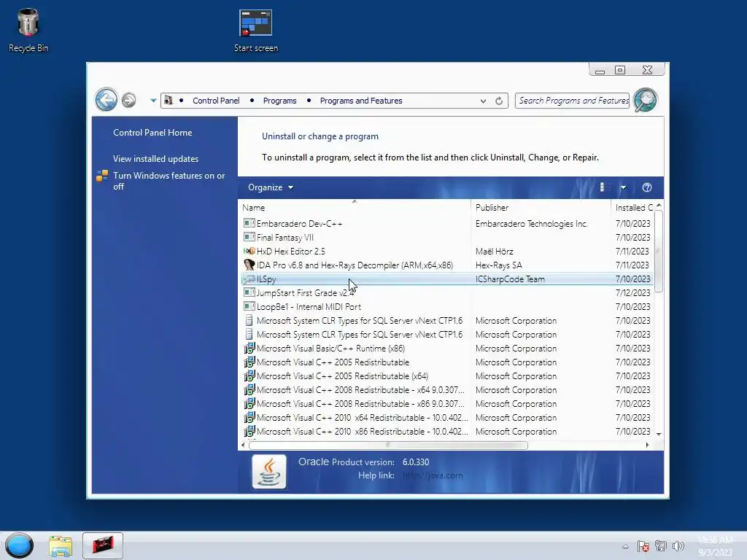Screen dimensions: 747x560
Task: Click the red program taskbar button
Action: click(x=102, y=545)
